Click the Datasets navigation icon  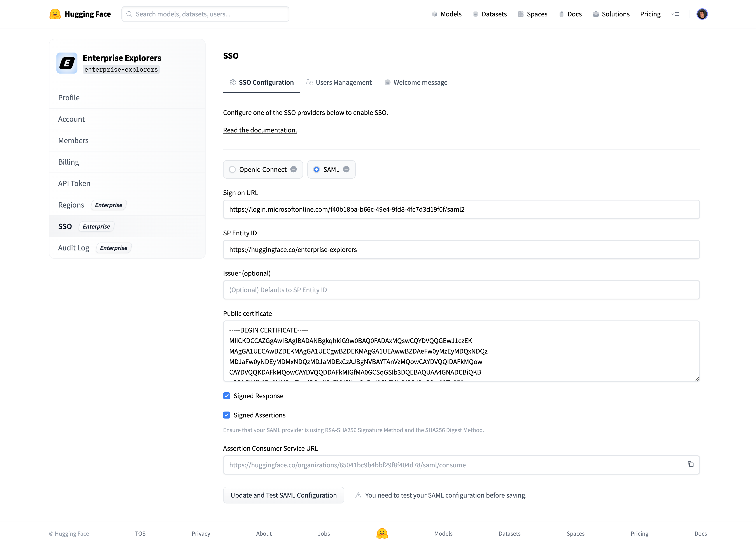(x=475, y=14)
